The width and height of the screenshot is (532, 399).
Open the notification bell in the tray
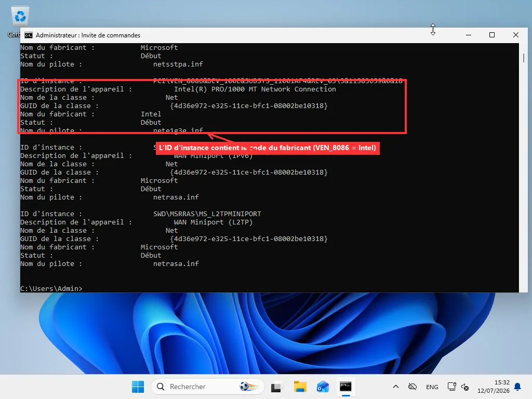pyautogui.click(x=518, y=387)
